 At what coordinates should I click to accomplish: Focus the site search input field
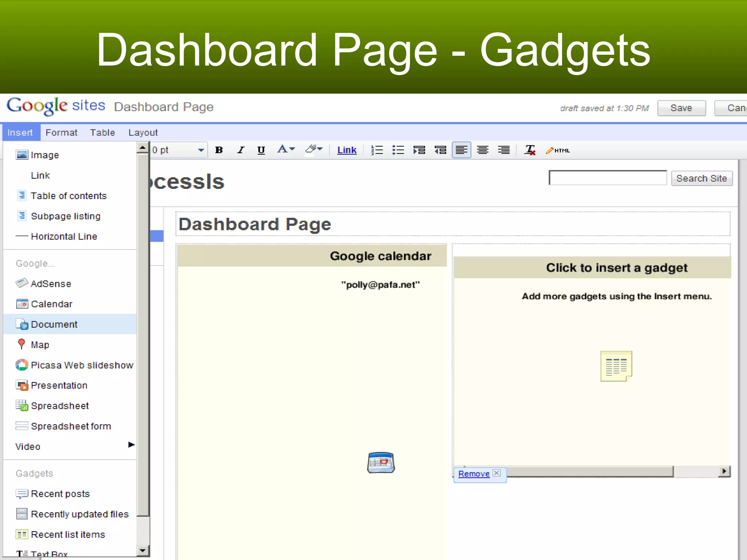[x=608, y=178]
